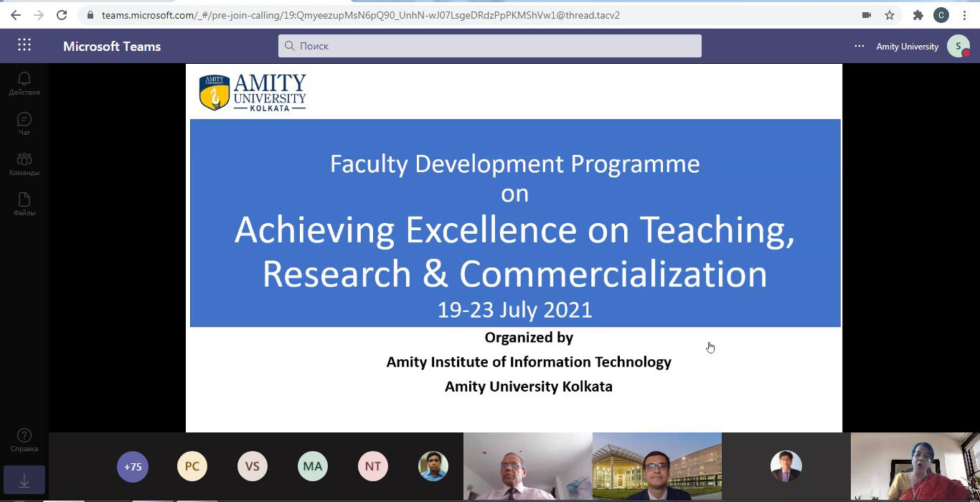Image resolution: width=980 pixels, height=502 pixels.
Task: Select the PC participant avatar
Action: coord(192,466)
